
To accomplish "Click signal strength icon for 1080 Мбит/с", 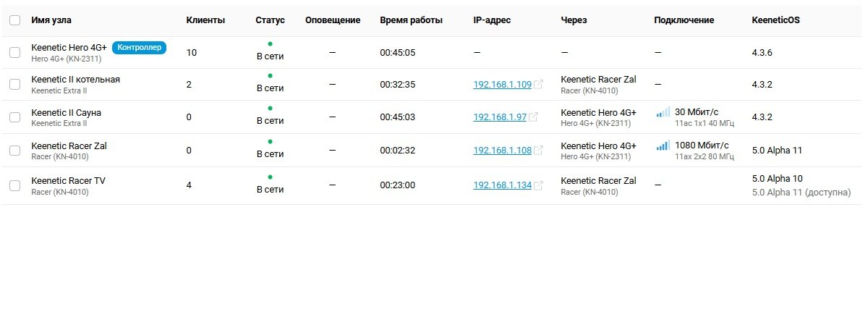I will pos(663,146).
